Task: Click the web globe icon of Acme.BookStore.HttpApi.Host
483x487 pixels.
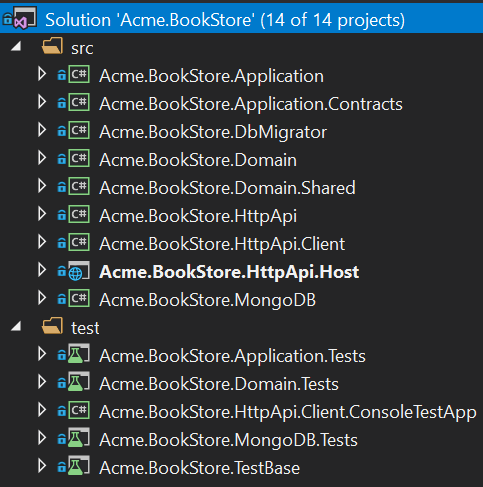Action: coord(79,271)
